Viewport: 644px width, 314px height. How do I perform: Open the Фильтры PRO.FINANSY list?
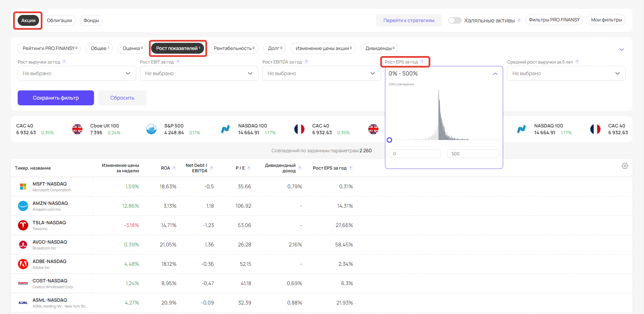click(x=554, y=20)
